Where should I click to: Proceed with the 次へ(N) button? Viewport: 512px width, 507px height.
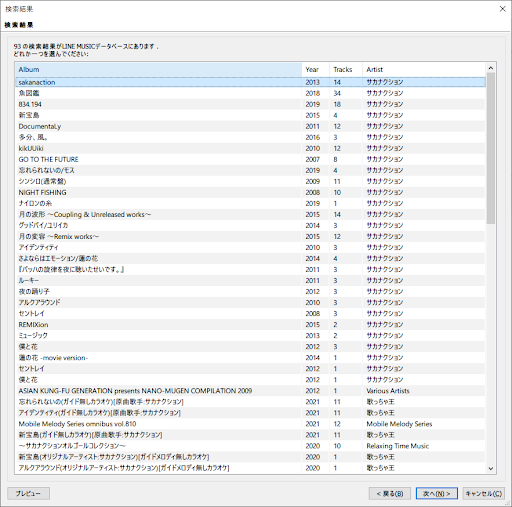click(437, 493)
